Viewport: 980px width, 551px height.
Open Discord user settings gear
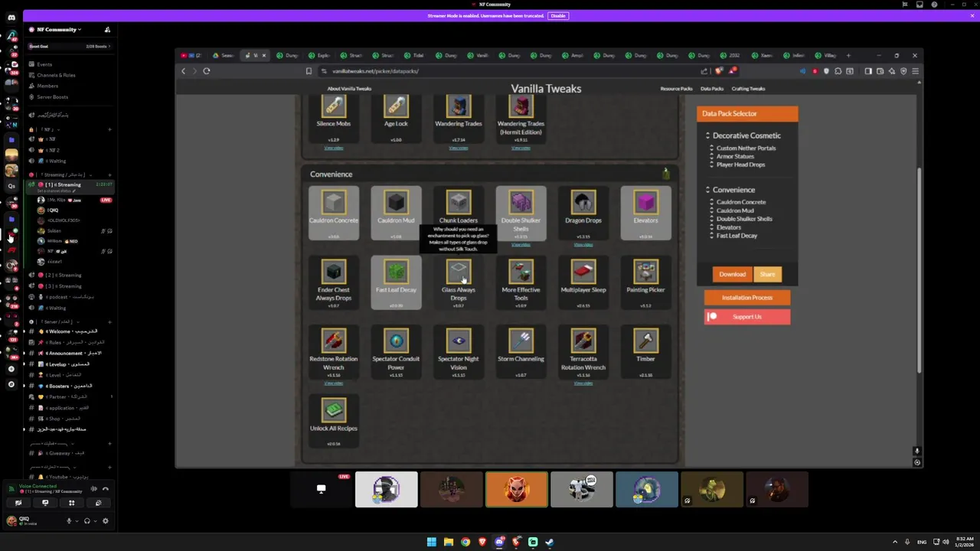106,521
